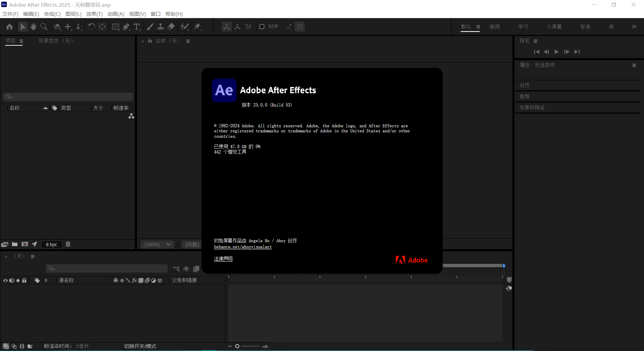
Task: Select the Rotation tool
Action: pos(91,27)
